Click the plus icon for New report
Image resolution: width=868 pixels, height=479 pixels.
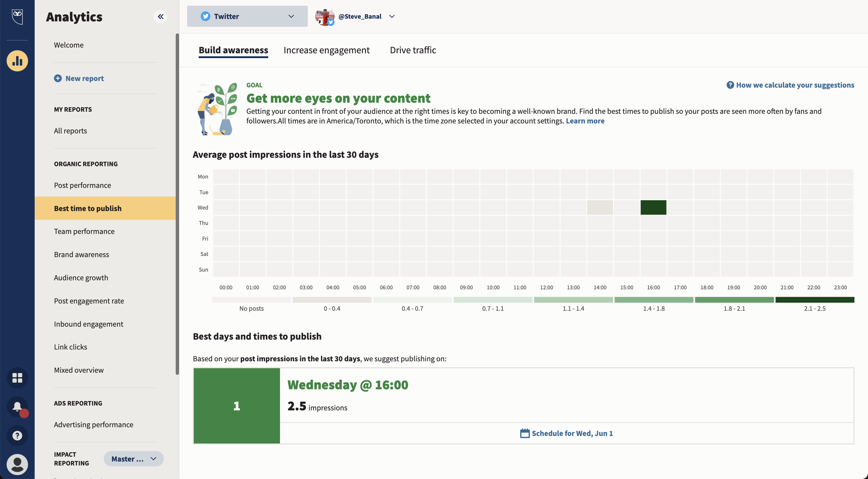pos(58,79)
